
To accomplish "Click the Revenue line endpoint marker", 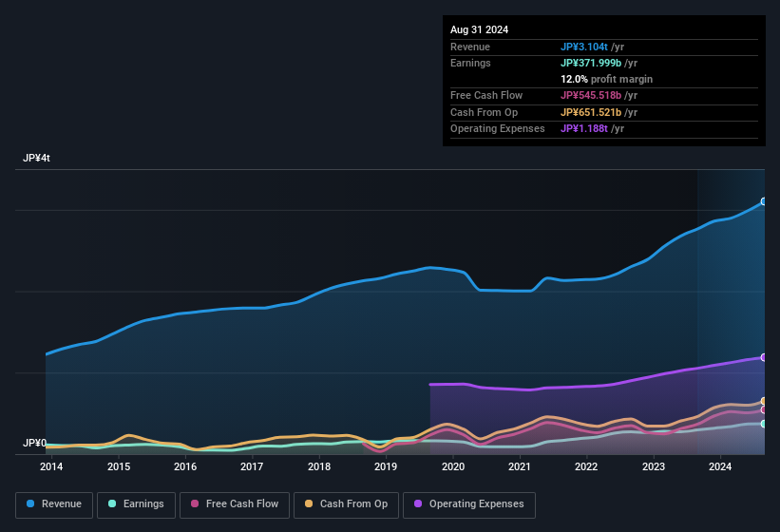I will point(763,202).
